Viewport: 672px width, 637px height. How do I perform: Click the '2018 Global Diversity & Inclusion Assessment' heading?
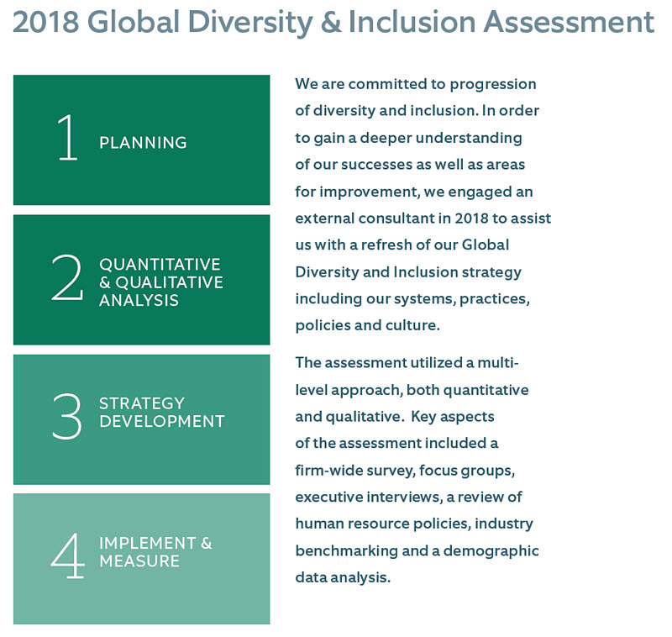[333, 23]
